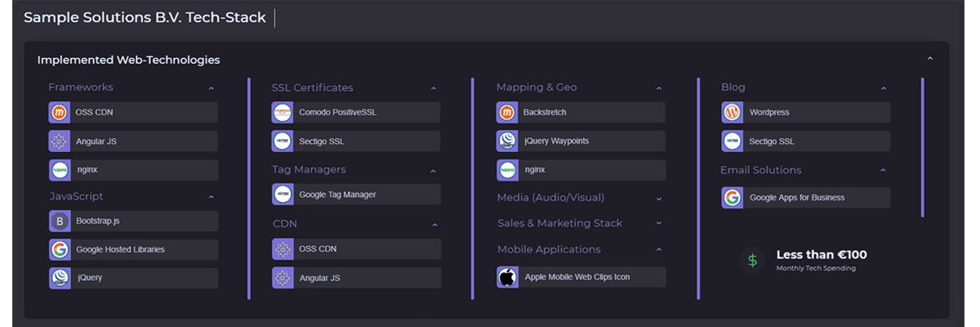Image resolution: width=980 pixels, height=327 pixels.
Task: Click the Bootstrap.js 'B' icon
Action: pos(59,221)
